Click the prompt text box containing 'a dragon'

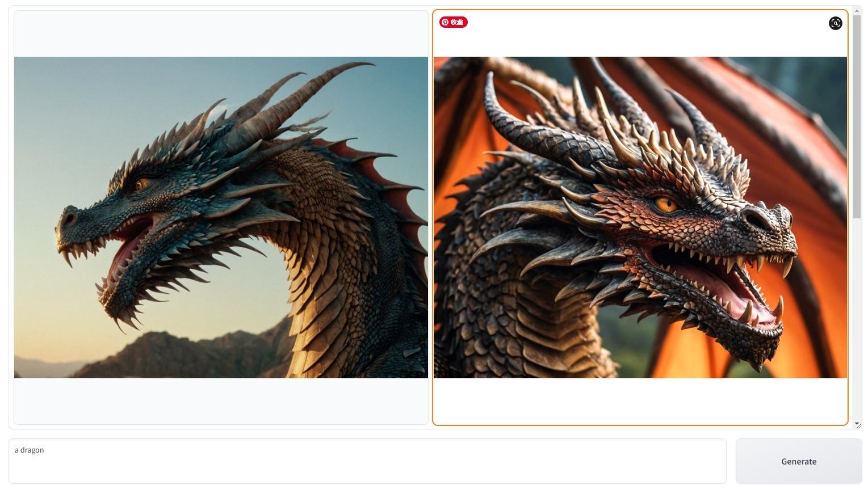point(367,461)
